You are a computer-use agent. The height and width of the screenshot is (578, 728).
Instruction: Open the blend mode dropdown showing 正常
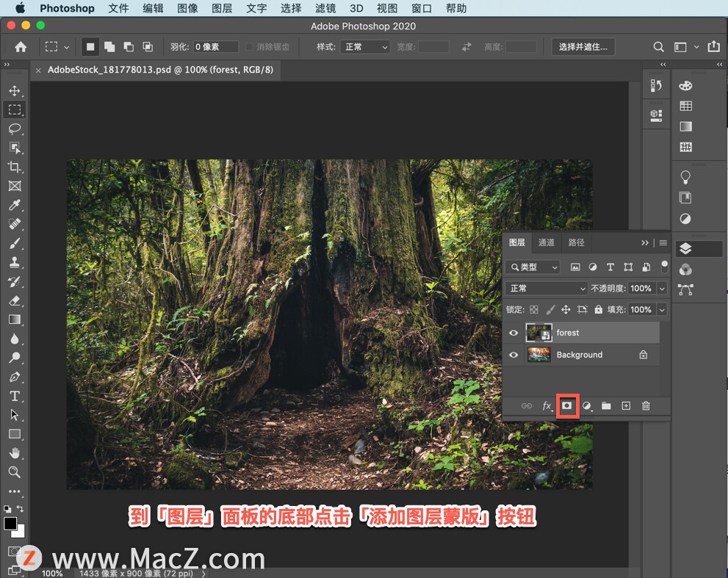click(x=545, y=288)
